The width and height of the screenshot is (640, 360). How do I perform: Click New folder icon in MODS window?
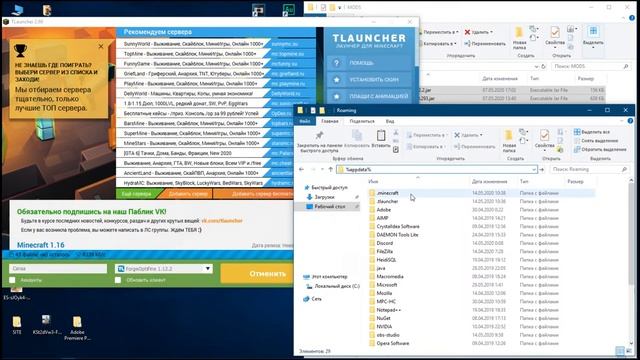tap(519, 32)
